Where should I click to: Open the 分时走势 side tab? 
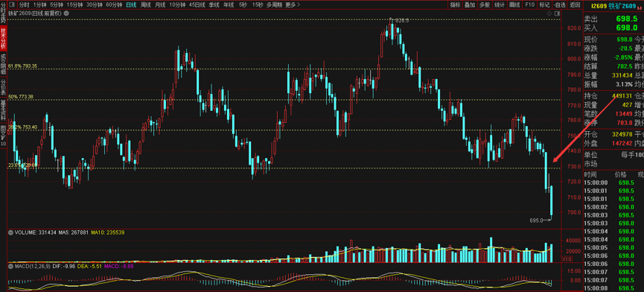(3, 13)
